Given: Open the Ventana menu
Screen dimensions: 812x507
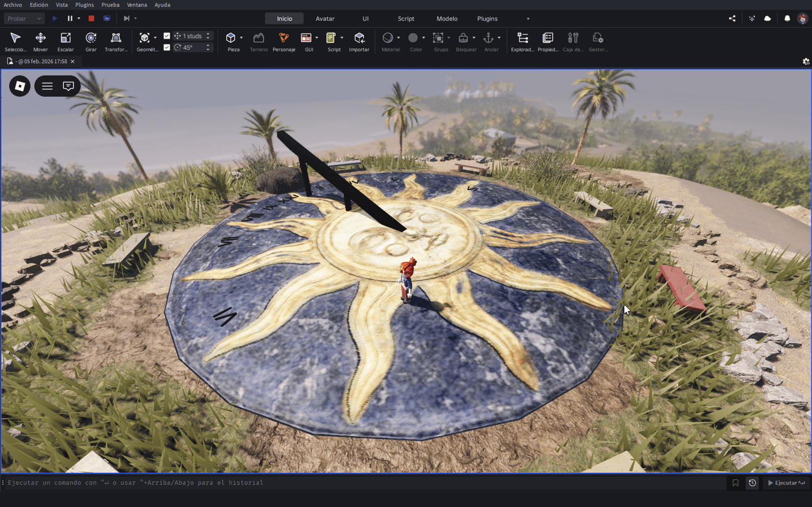Looking at the screenshot, I should (x=137, y=5).
